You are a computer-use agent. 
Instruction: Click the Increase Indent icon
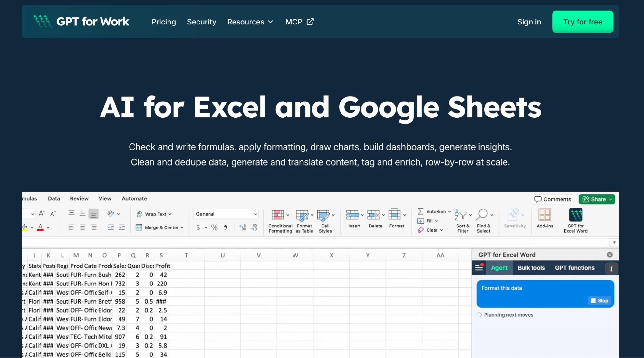point(122,227)
